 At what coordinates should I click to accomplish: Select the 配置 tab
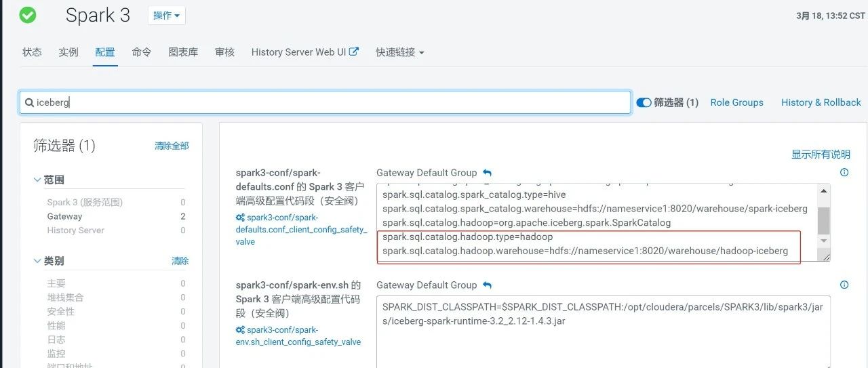[x=105, y=52]
